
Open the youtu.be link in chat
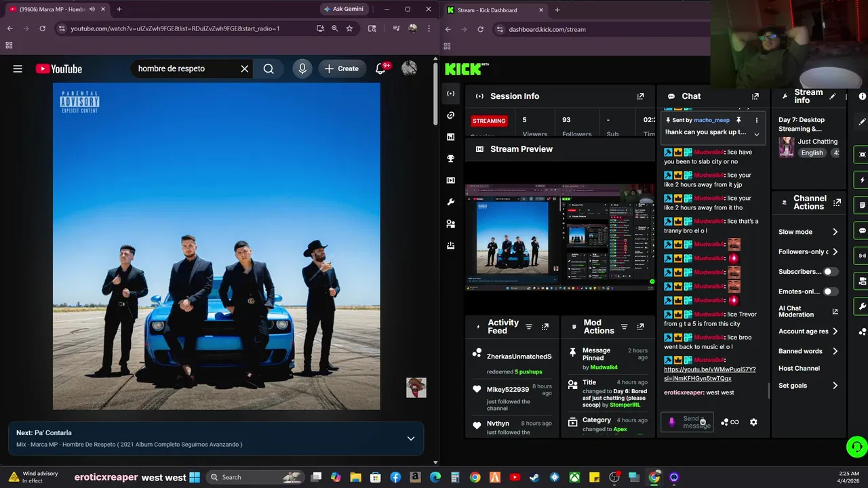click(x=709, y=374)
